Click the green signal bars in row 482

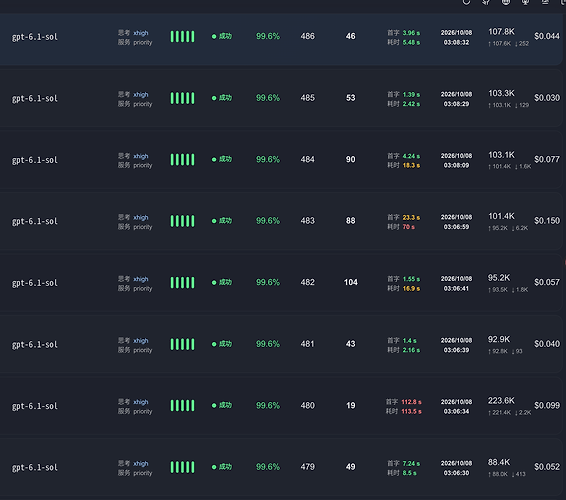click(182, 283)
